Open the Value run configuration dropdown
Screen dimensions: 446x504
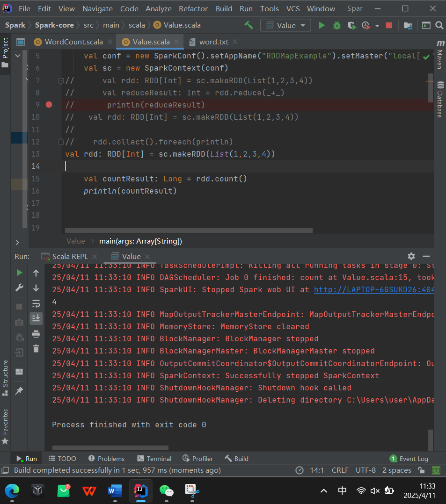click(285, 25)
